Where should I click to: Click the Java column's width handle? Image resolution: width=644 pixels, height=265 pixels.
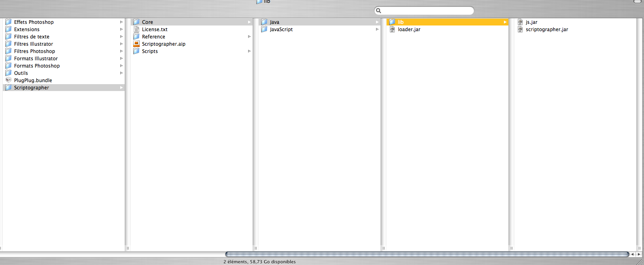click(383, 248)
